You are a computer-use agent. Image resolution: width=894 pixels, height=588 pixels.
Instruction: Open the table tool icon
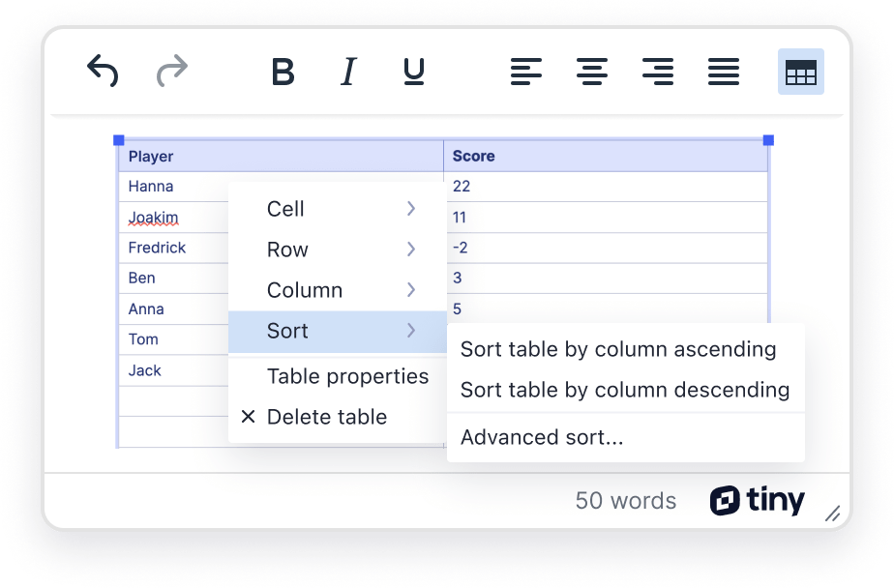pyautogui.click(x=801, y=72)
